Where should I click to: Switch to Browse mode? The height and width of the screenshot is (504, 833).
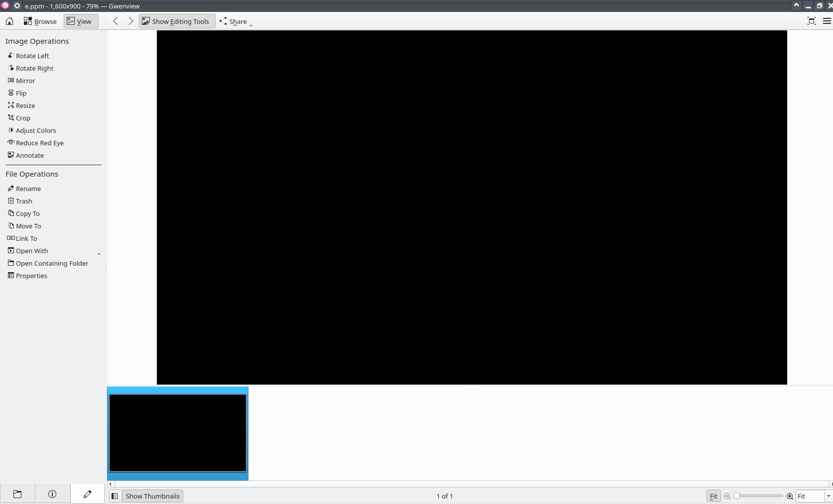point(40,21)
